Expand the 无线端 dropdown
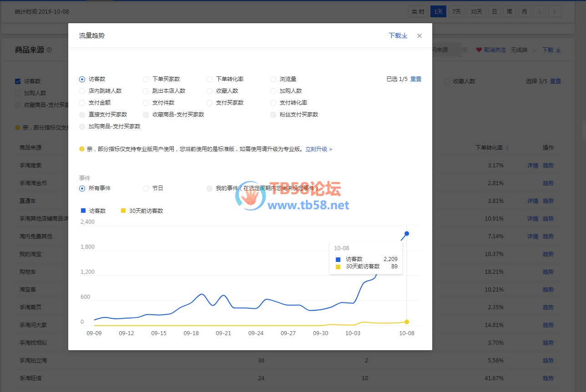586x392 pixels. (x=535, y=50)
